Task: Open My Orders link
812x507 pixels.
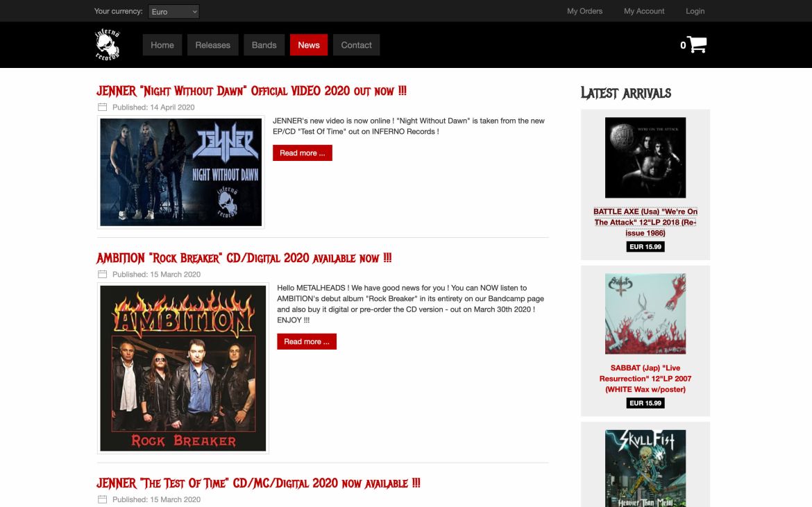Action: tap(584, 11)
